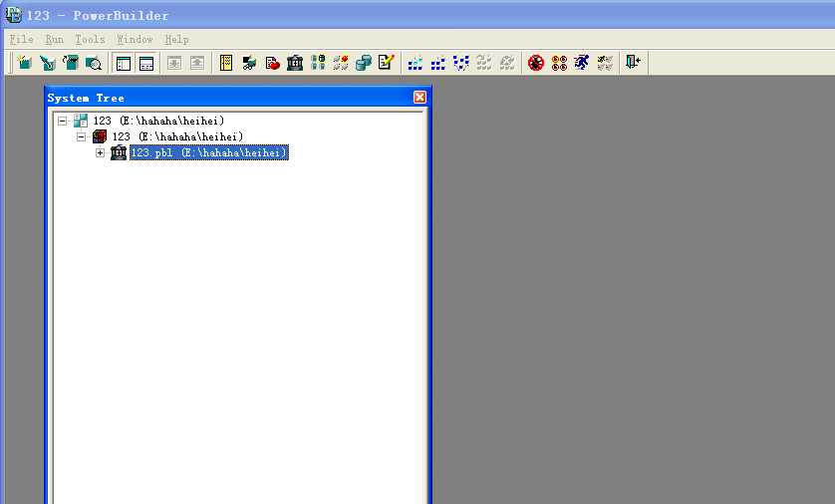Click the grayed Skip build toolbar icon
835x504 pixels.
tap(483, 63)
